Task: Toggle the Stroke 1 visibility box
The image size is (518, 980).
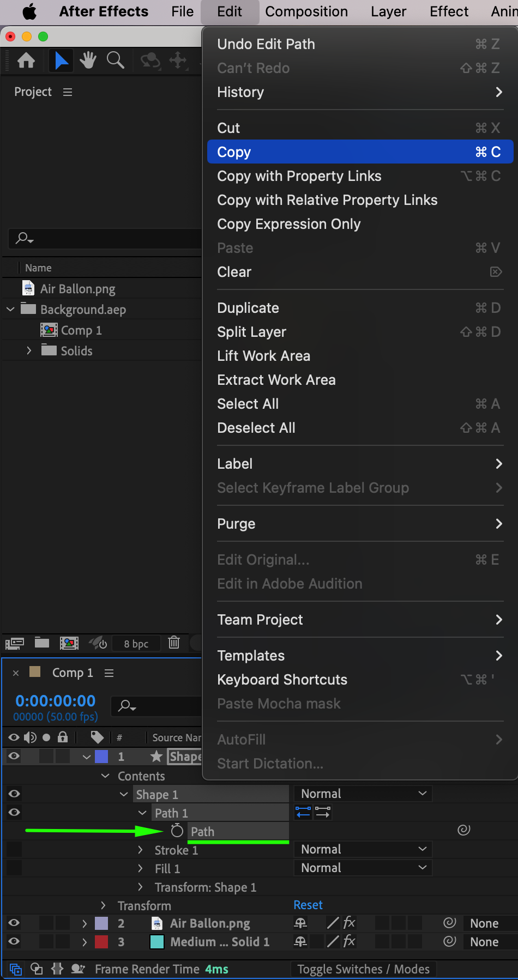Action: [14, 849]
